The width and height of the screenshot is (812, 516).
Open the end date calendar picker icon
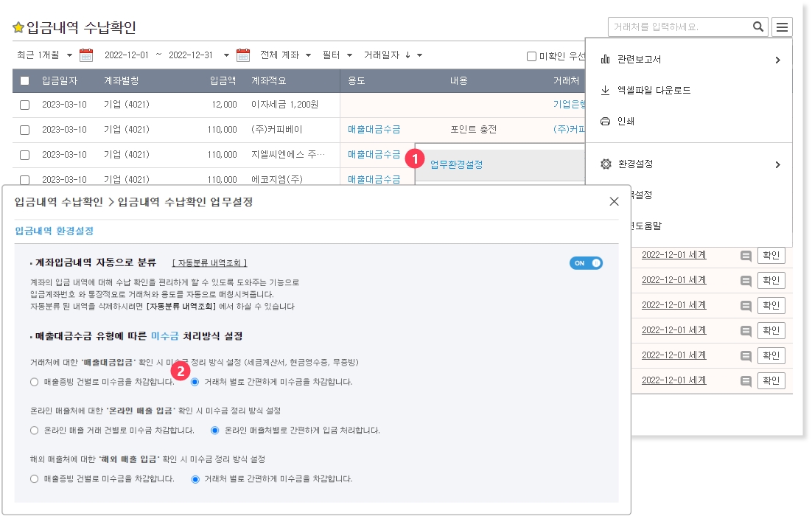coord(243,55)
